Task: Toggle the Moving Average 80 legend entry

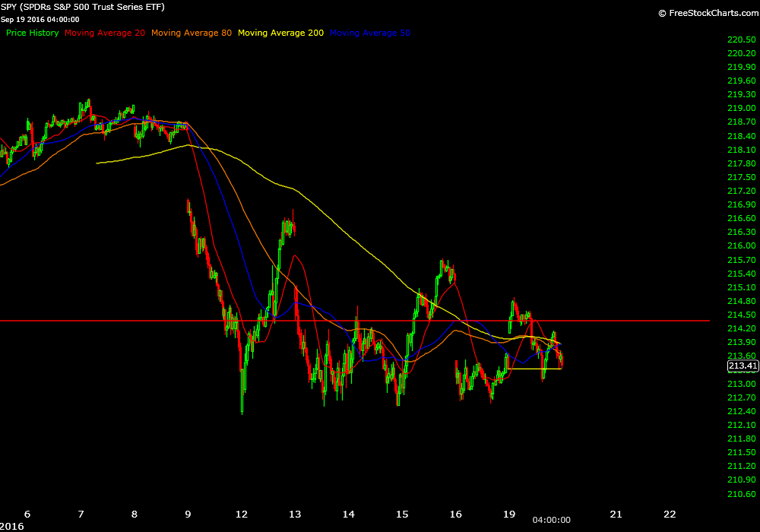Action: 192,33
